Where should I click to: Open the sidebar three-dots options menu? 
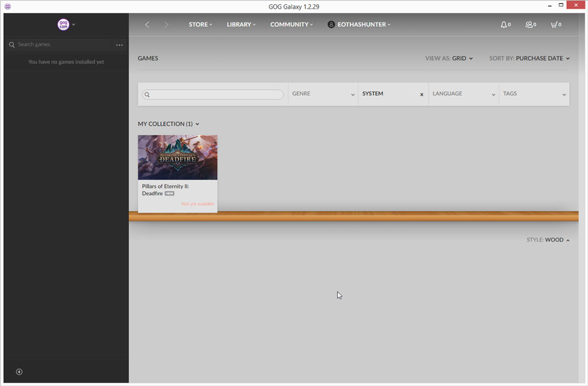[119, 45]
